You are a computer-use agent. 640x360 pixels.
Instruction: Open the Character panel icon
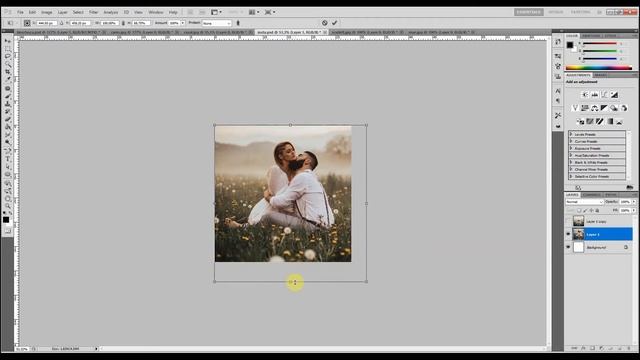pos(558,91)
